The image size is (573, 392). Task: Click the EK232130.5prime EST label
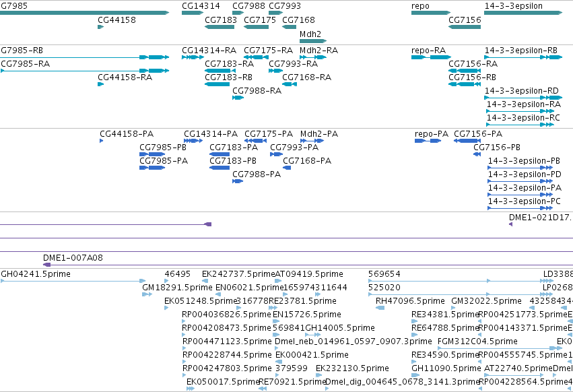[352, 368]
